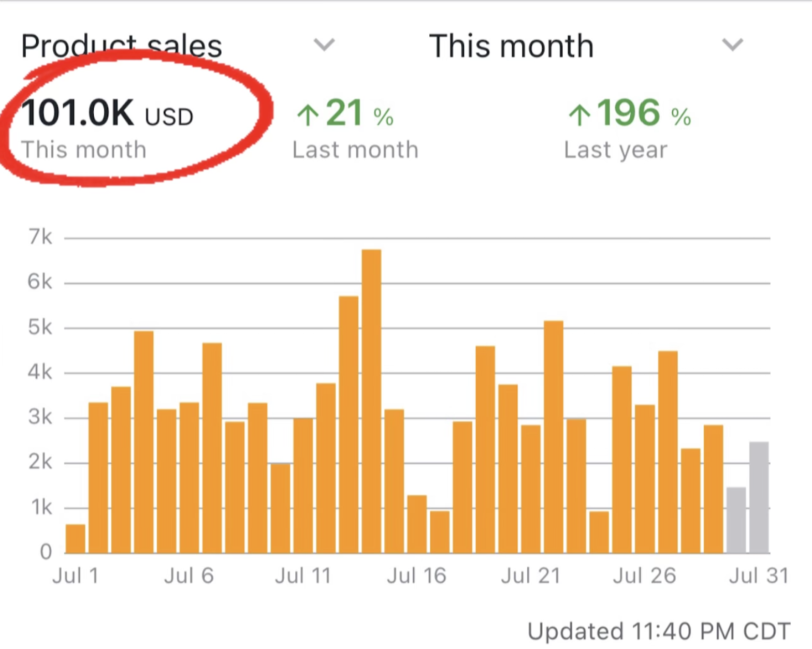This screenshot has height=649, width=812.
Task: Open the This month period chevron
Action: tap(732, 45)
